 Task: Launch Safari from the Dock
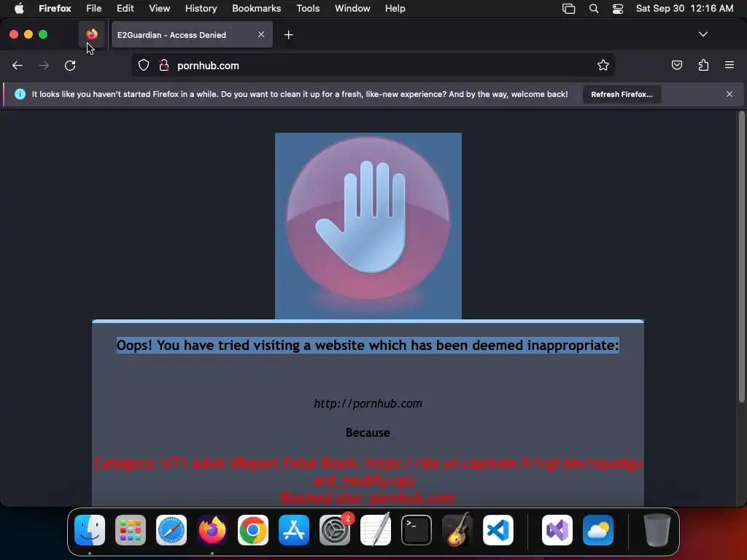(x=171, y=530)
